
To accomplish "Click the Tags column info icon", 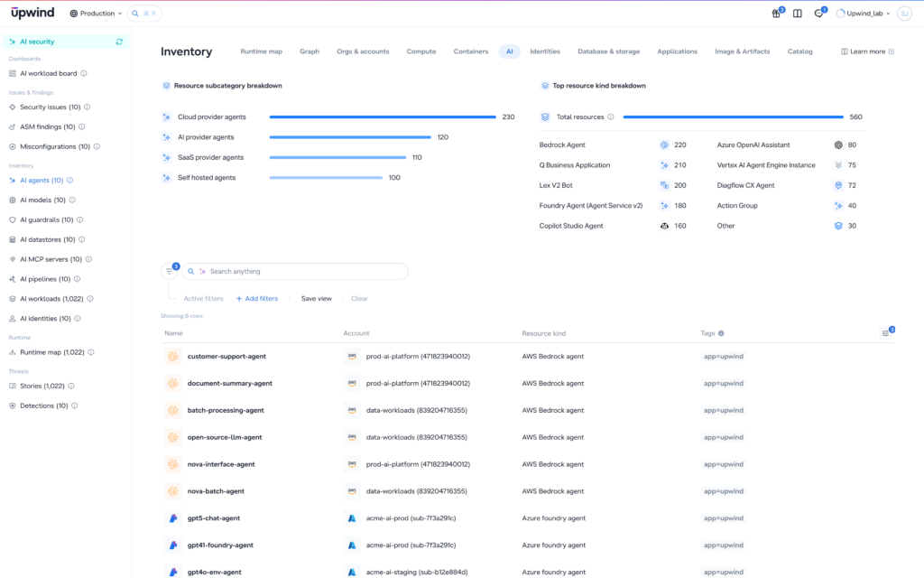I will (721, 334).
